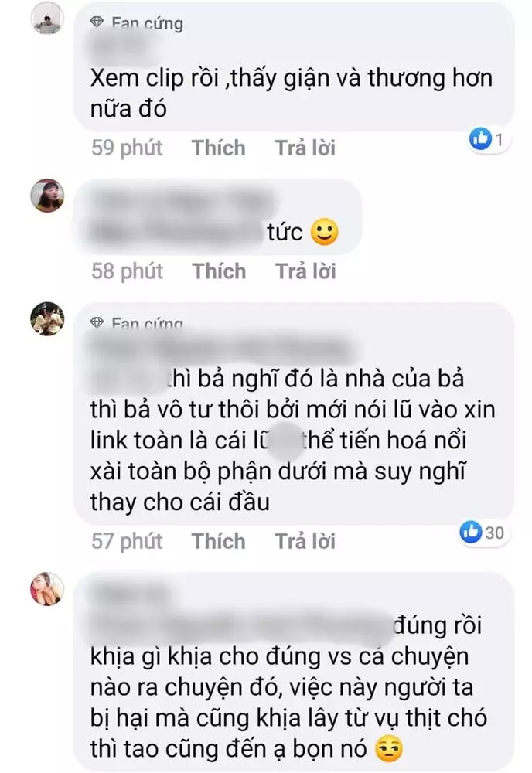Open the fourth commenter's profile picture
Image resolution: width=532 pixels, height=773 pixels.
[x=47, y=588]
